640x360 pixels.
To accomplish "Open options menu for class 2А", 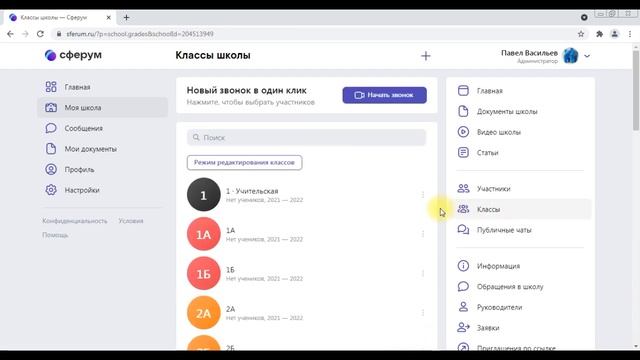I will coord(423,313).
